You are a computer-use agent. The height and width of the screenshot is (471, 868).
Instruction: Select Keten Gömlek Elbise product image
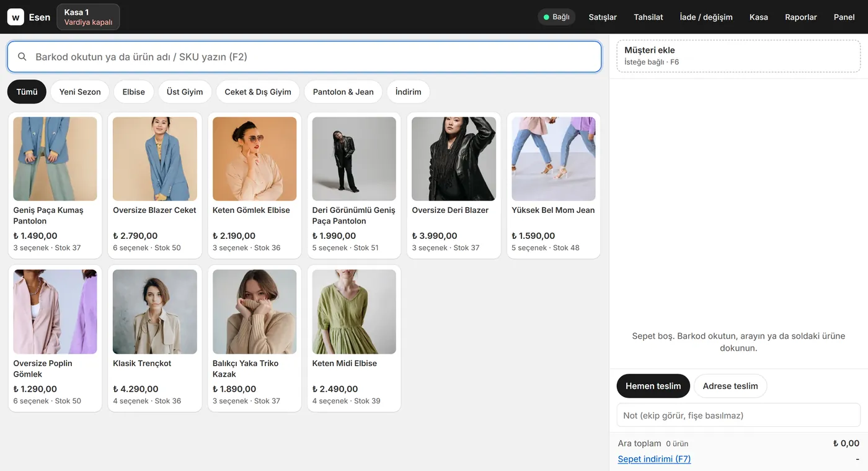point(255,159)
